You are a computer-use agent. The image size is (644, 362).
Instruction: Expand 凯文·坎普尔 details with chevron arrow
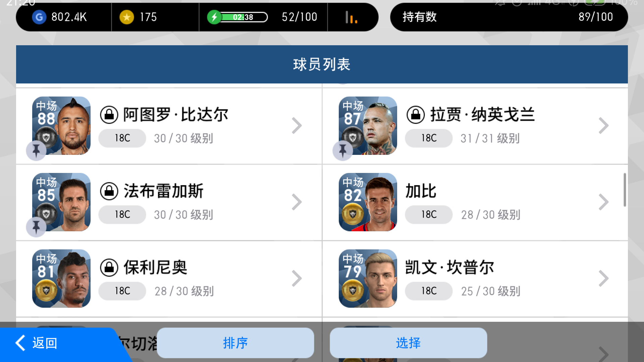point(603,279)
